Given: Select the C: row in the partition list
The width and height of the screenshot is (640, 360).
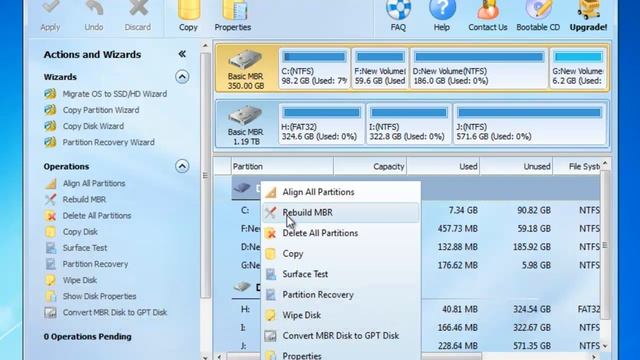Looking at the screenshot, I should coord(416,211).
